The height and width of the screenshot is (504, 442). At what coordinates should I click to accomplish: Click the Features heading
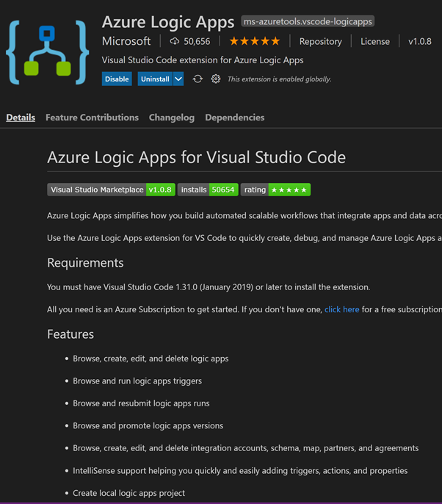[70, 334]
